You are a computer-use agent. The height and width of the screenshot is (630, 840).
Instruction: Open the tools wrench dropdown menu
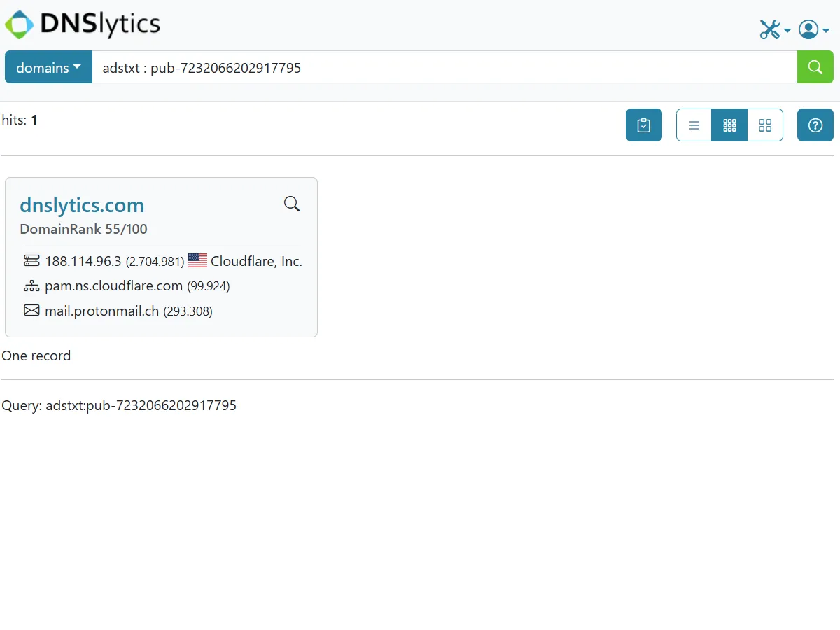pos(775,29)
